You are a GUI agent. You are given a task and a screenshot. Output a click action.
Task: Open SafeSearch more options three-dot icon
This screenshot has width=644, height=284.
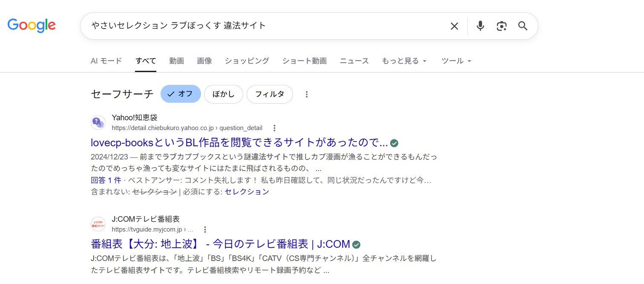click(x=307, y=94)
